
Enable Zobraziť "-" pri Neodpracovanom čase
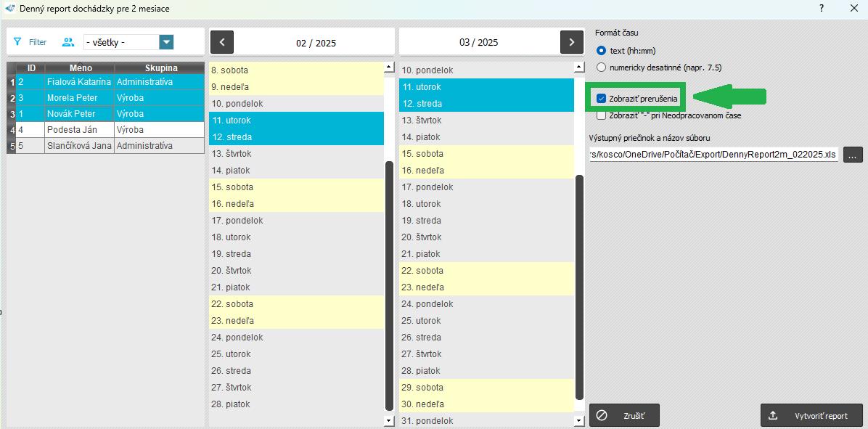601,115
